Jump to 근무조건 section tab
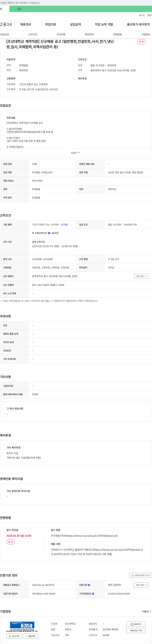This screenshot has height=644, width=152. 33,35
